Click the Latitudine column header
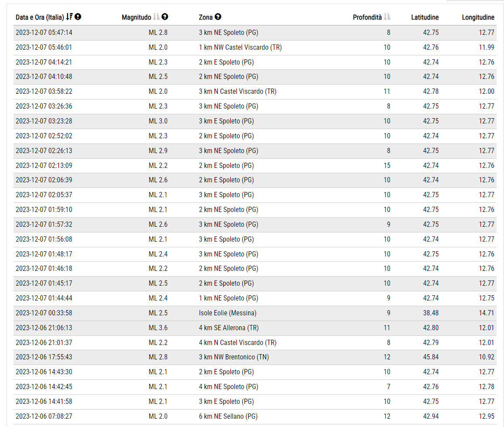 425,17
